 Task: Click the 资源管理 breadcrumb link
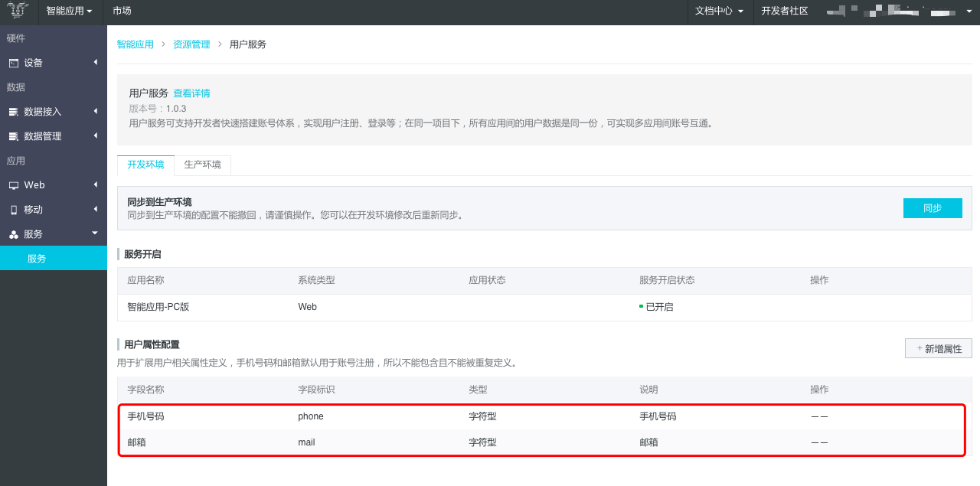click(x=191, y=44)
